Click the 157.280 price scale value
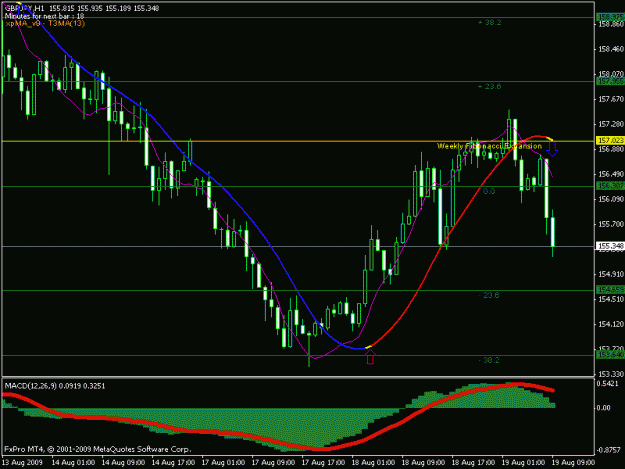The width and height of the screenshot is (625, 469). 611,124
